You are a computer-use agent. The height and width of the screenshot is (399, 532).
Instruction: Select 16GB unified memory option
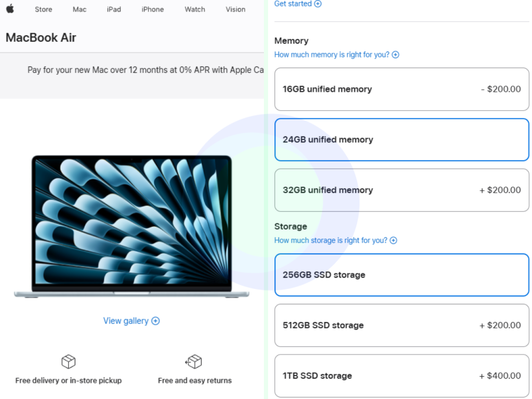[x=402, y=89]
